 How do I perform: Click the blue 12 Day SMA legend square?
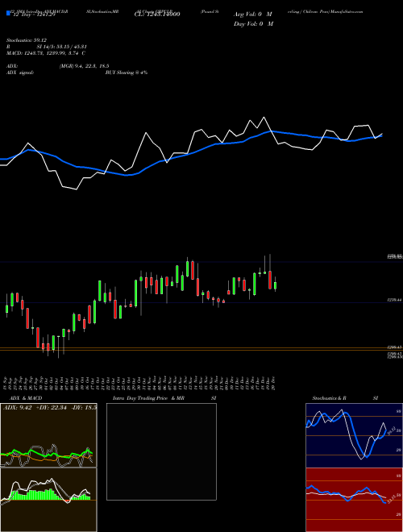coord(9,13)
